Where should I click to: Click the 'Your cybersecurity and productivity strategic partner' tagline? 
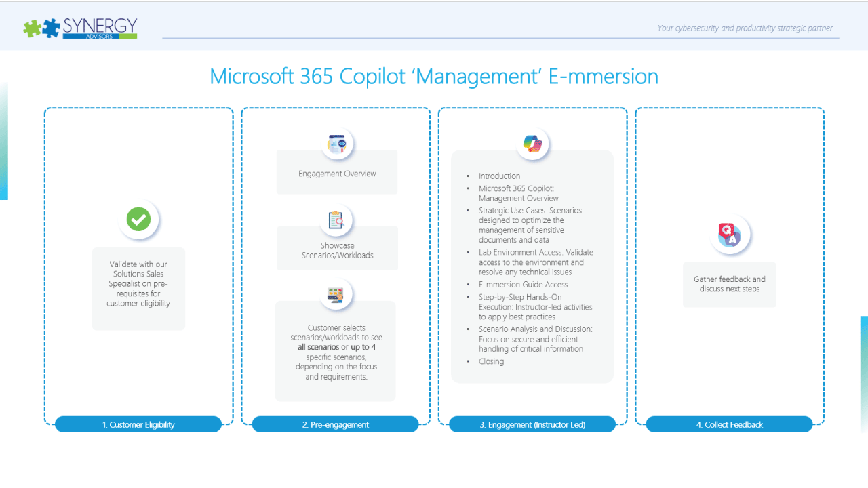point(745,28)
